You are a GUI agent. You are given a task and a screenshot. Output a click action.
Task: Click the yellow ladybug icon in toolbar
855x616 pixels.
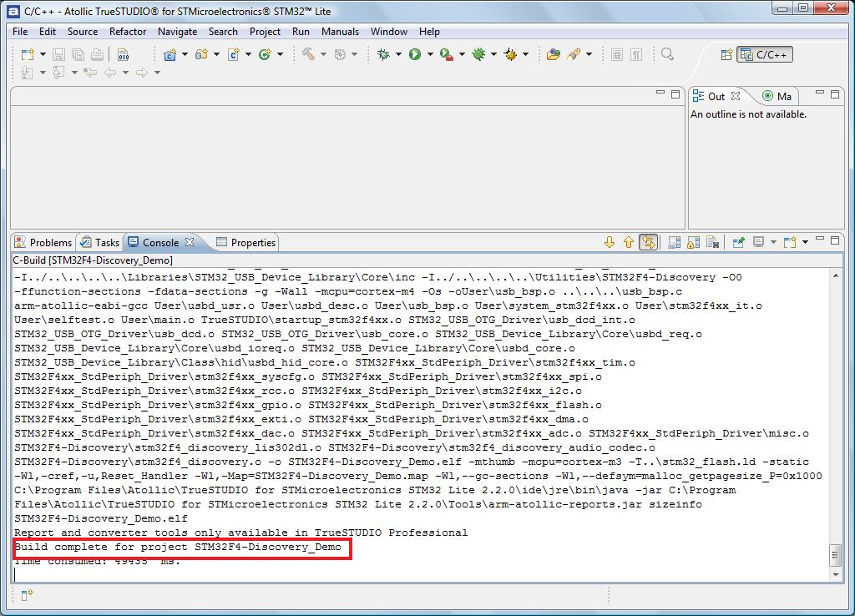click(x=511, y=54)
